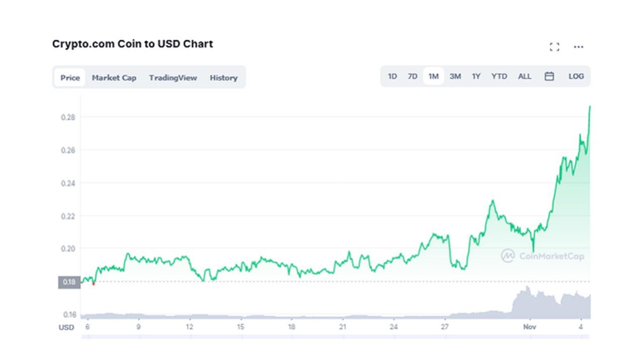The image size is (644, 362).
Task: Click the 0.18 price axis label
Action: coord(69,282)
